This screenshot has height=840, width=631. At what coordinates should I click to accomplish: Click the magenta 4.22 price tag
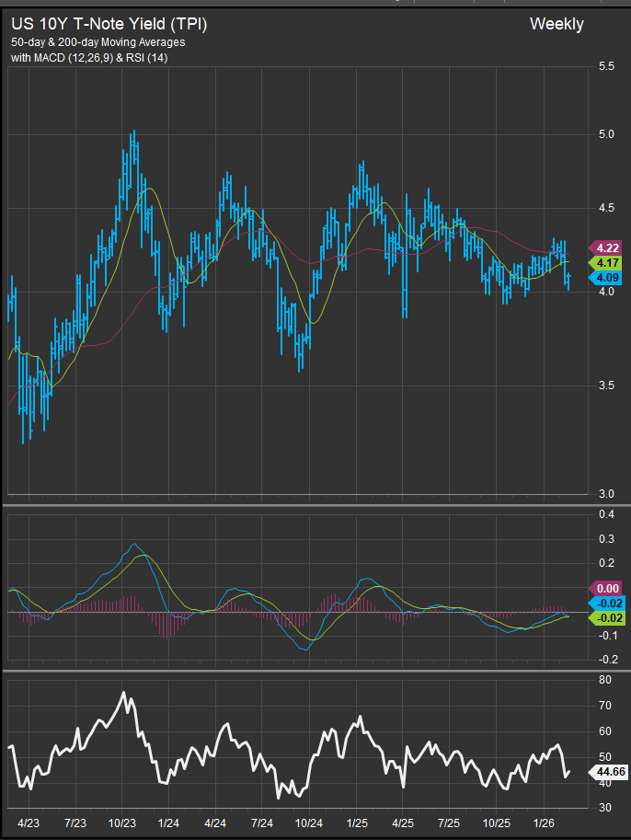(607, 248)
